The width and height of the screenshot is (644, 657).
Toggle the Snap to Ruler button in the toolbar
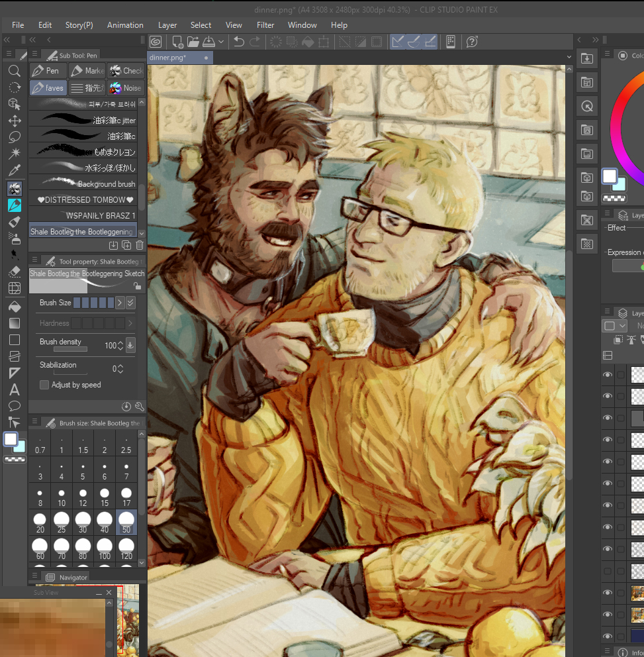click(398, 42)
